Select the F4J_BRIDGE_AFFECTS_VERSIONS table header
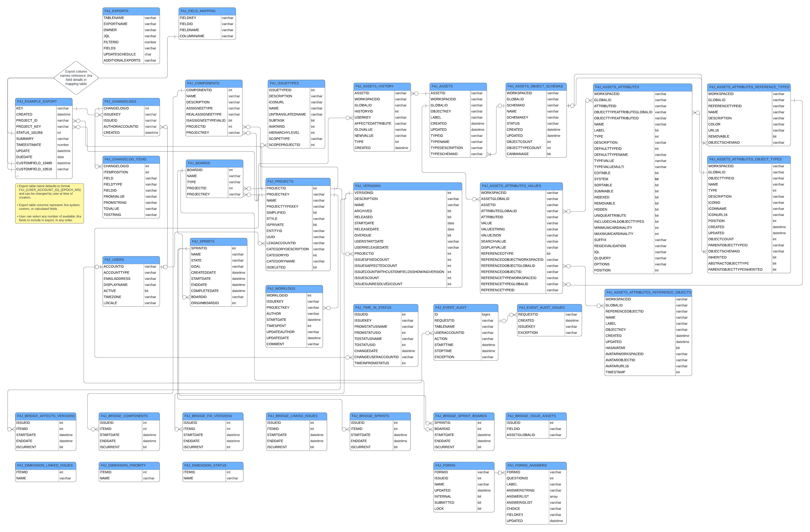Screen dimensions: 810x532 [46, 416]
